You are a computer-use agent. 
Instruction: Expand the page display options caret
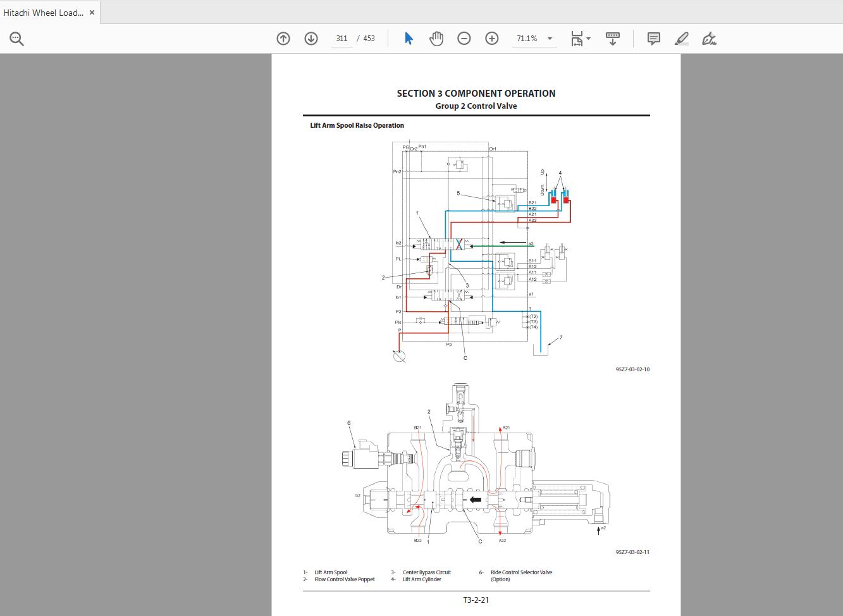pyautogui.click(x=587, y=39)
